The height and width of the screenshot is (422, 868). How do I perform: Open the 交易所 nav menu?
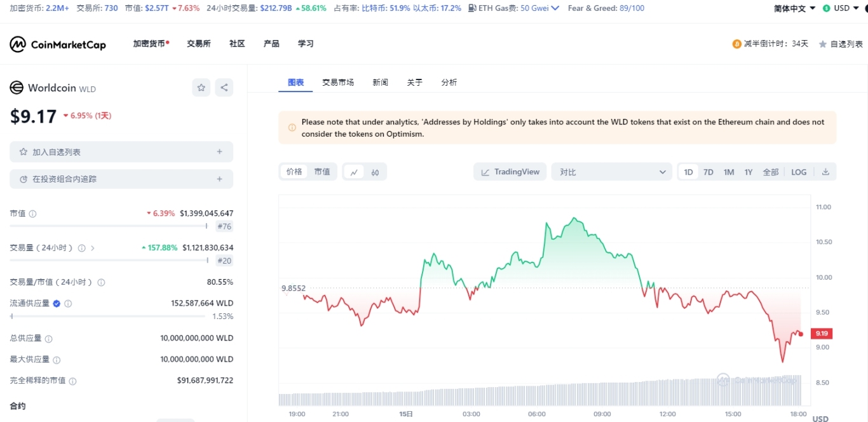pos(199,44)
